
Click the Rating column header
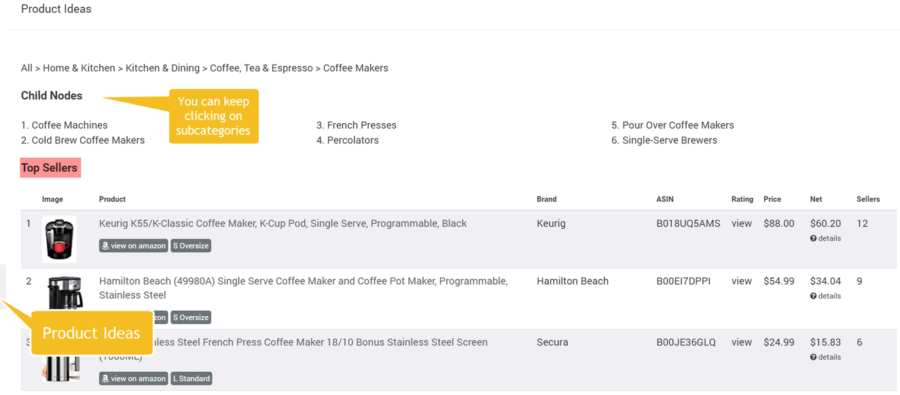click(742, 199)
